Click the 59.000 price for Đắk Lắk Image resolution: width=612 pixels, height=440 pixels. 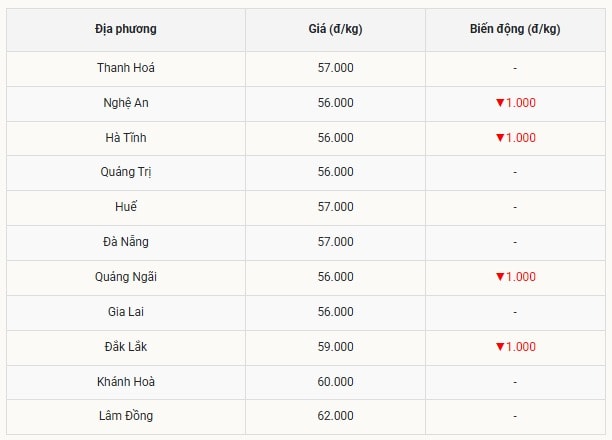pos(335,347)
